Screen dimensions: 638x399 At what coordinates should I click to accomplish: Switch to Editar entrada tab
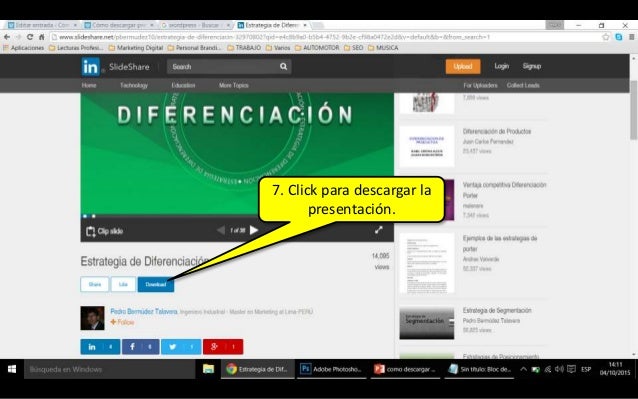click(x=42, y=25)
